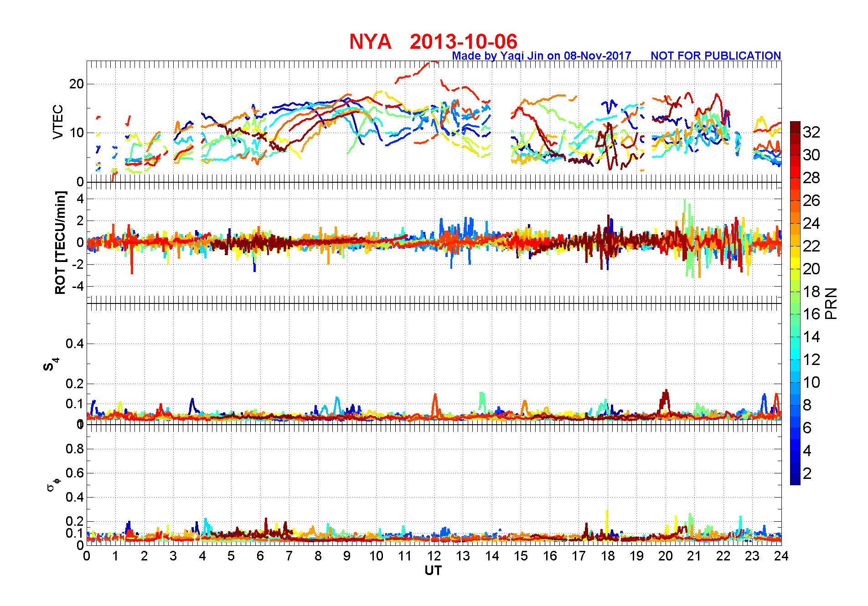Click the dark blue bottom of PRN colorbar
The height and width of the screenshot is (606, 868).
[795, 479]
